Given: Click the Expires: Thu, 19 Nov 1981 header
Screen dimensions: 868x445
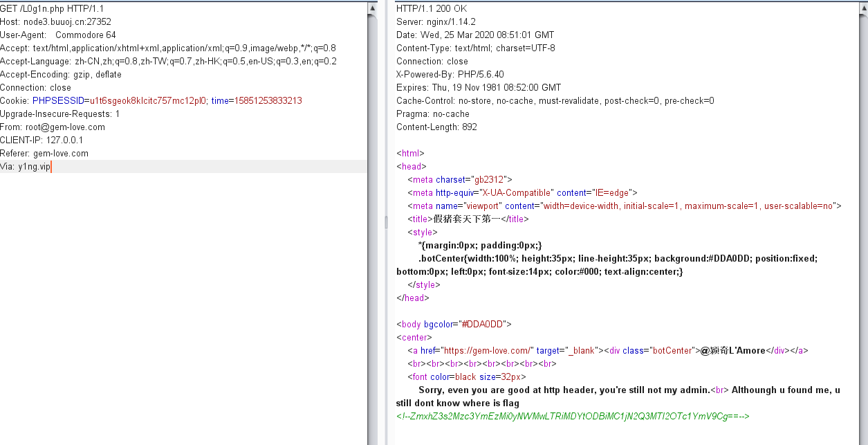Looking at the screenshot, I should coord(479,88).
